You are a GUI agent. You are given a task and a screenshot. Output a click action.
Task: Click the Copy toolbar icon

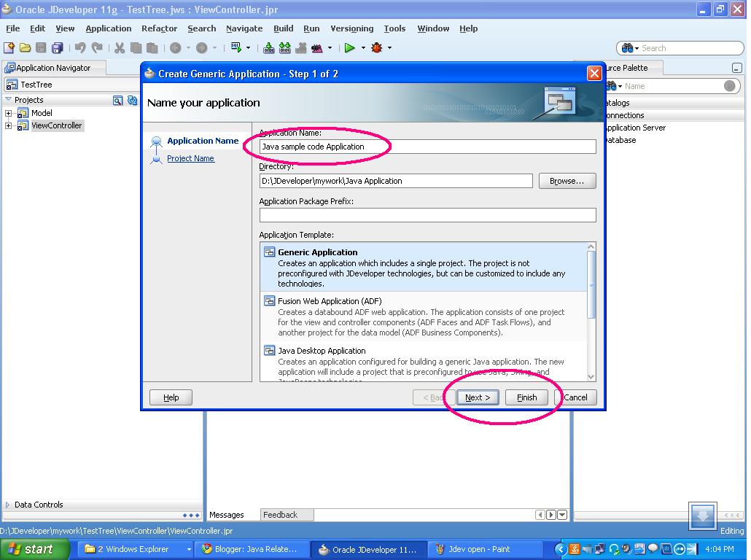tap(136, 47)
